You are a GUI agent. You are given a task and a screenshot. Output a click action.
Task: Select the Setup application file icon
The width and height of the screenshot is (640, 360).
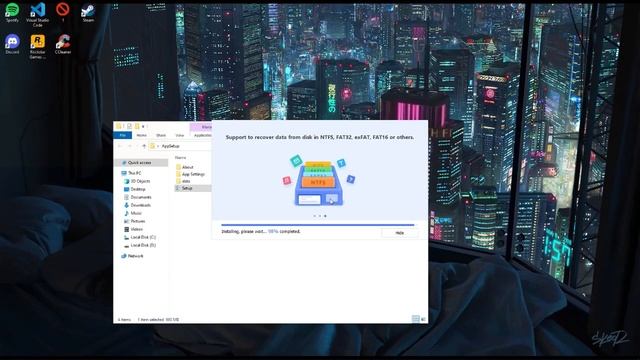tap(178, 188)
